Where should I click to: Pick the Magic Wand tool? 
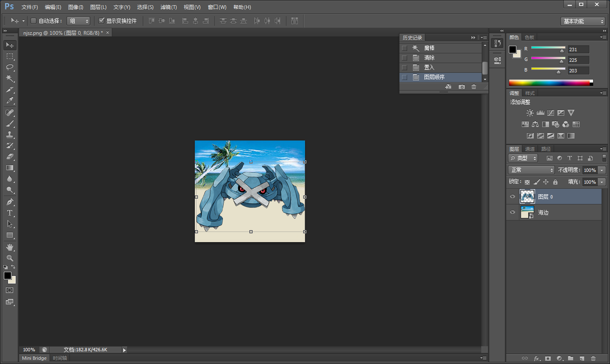click(10, 78)
